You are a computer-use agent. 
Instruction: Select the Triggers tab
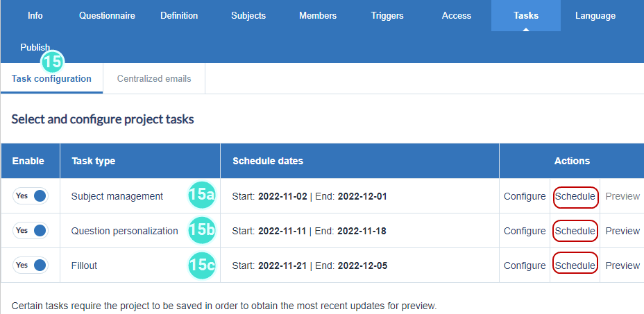[x=387, y=16]
